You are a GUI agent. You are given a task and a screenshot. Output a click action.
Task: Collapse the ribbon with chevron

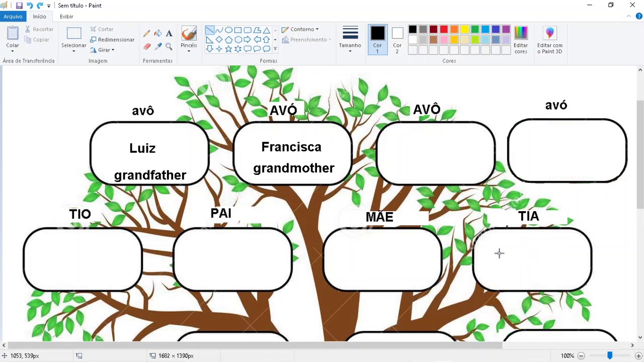click(629, 17)
